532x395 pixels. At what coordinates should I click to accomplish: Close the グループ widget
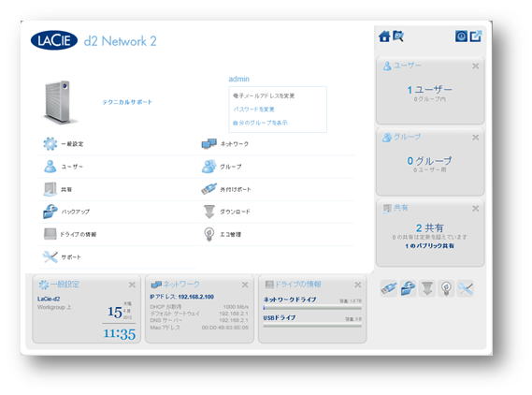pos(476,138)
